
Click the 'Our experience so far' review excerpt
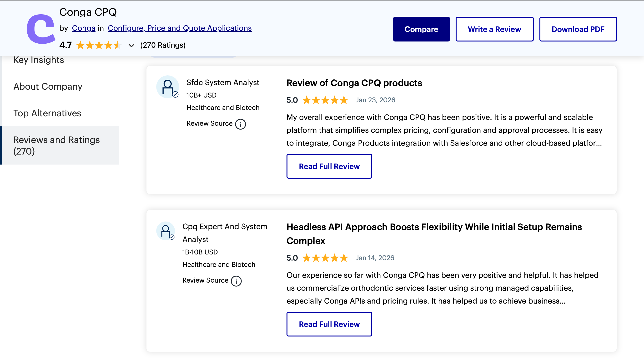443,288
